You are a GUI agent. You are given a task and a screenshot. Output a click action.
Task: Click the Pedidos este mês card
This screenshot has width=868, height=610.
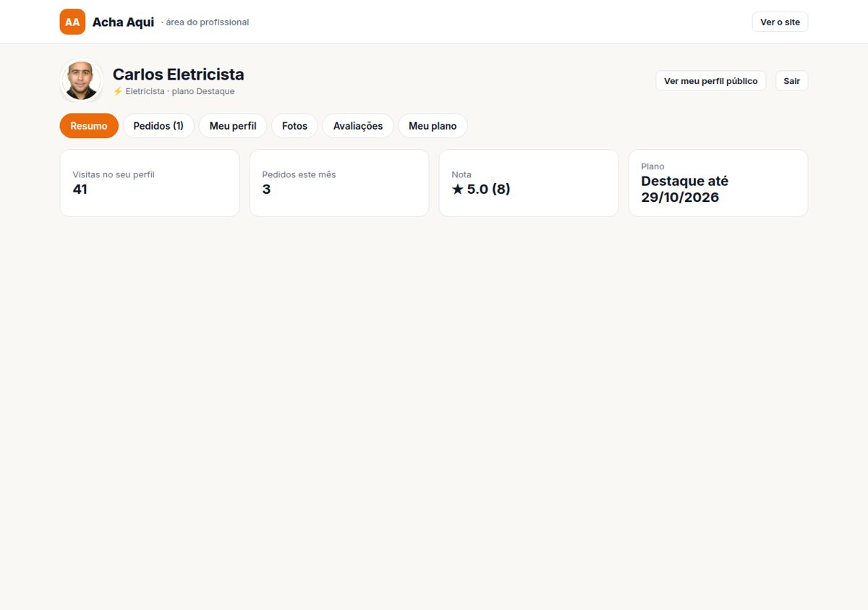tap(339, 183)
